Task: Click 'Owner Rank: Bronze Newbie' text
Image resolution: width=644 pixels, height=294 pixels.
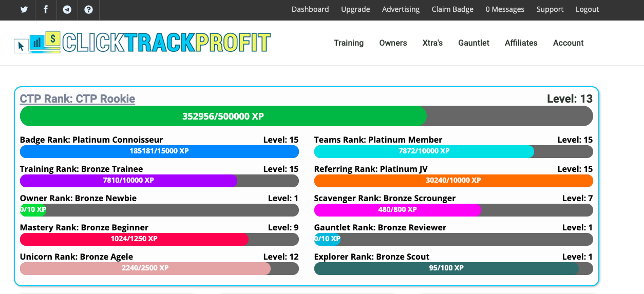Action: tap(79, 198)
